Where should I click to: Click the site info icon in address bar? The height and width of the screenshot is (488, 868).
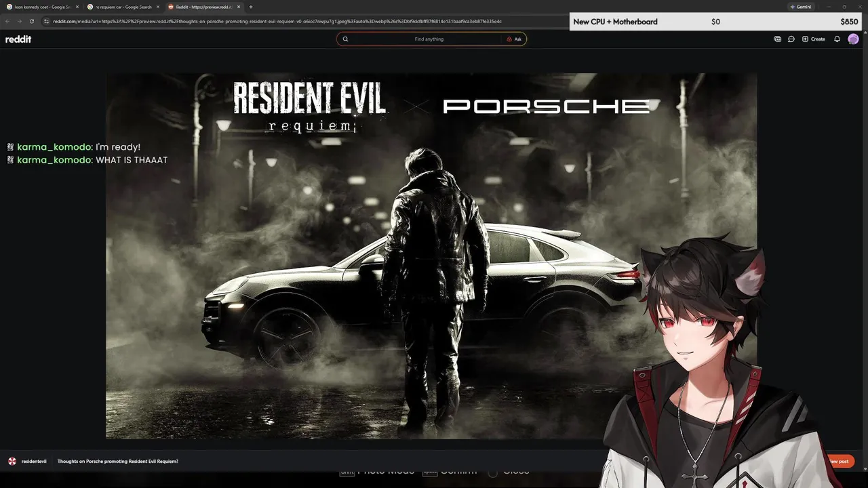coord(47,21)
